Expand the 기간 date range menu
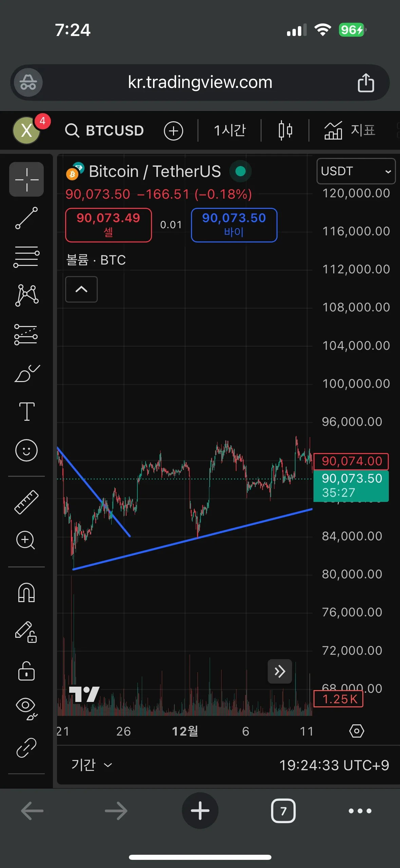 click(x=91, y=765)
